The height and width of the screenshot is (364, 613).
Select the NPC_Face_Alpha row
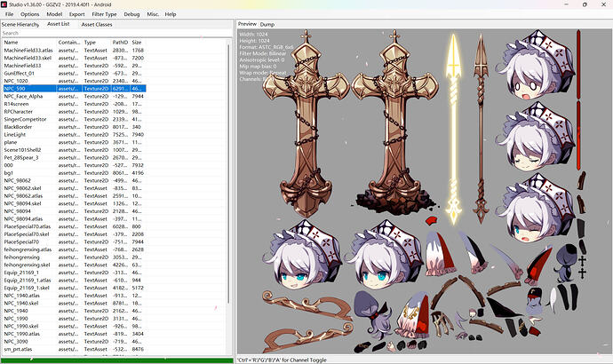[x=75, y=96]
